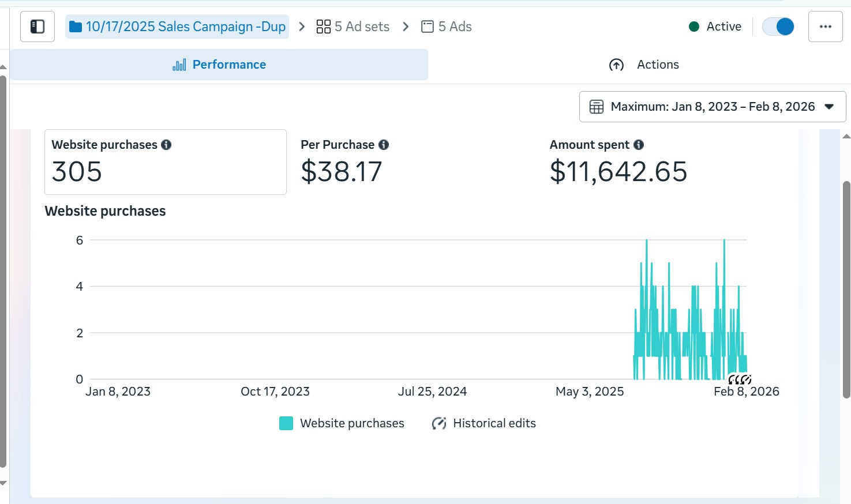Screen dimensions: 851x504
Task: Click the chevron after 5 Ad sets
Action: tap(406, 27)
